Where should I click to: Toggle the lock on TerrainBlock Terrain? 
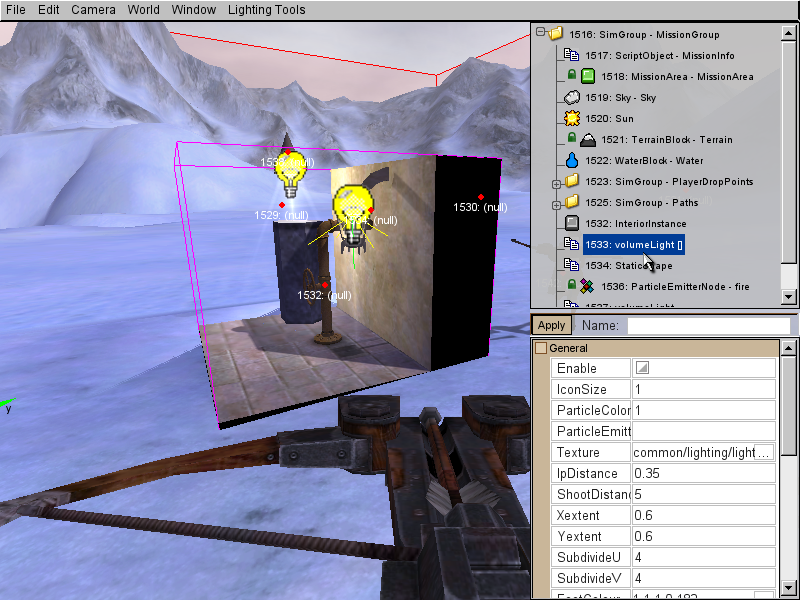click(571, 139)
